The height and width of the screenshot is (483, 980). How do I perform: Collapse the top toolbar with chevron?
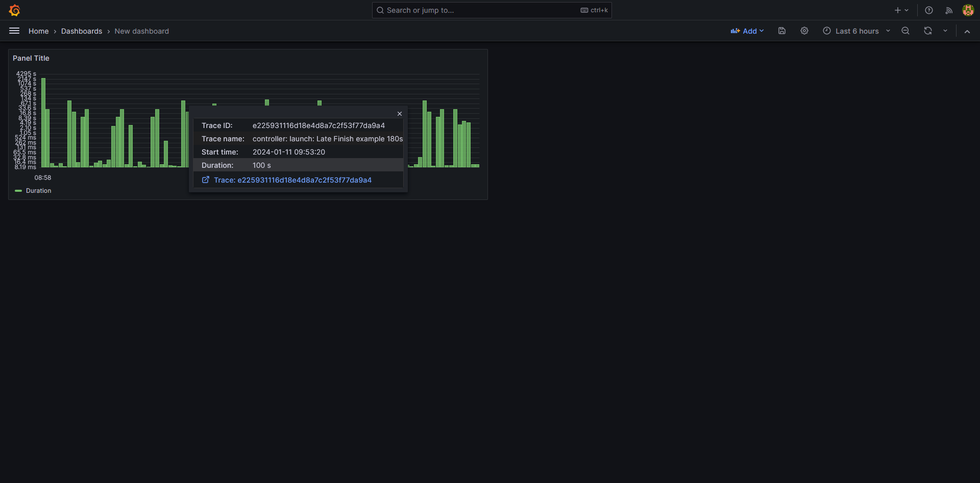click(x=967, y=31)
